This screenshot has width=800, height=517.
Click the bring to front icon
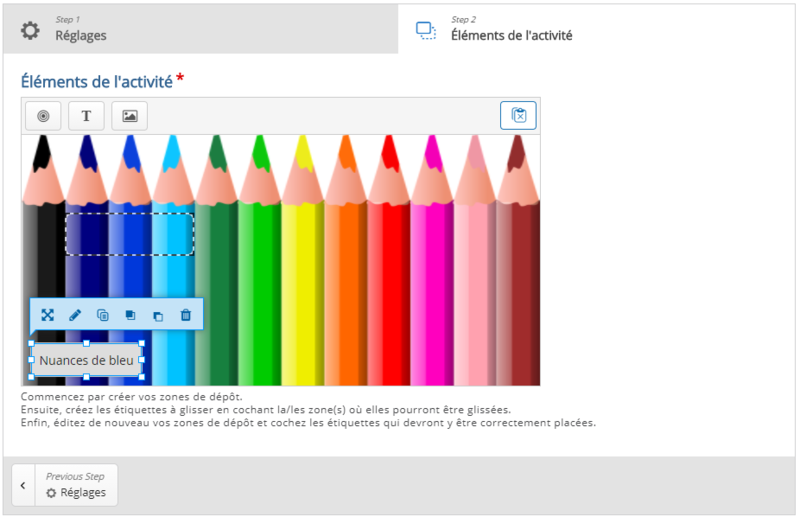coord(130,315)
